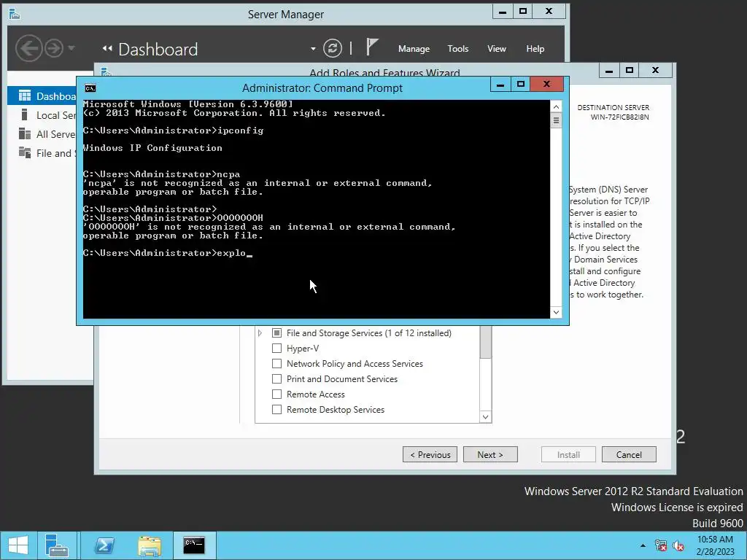The width and height of the screenshot is (747, 560).
Task: Click the muted volume tray icon
Action: tap(678, 545)
